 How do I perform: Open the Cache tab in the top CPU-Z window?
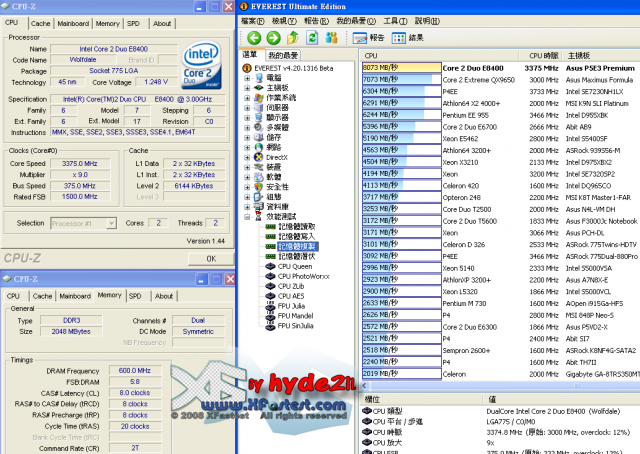[40, 24]
